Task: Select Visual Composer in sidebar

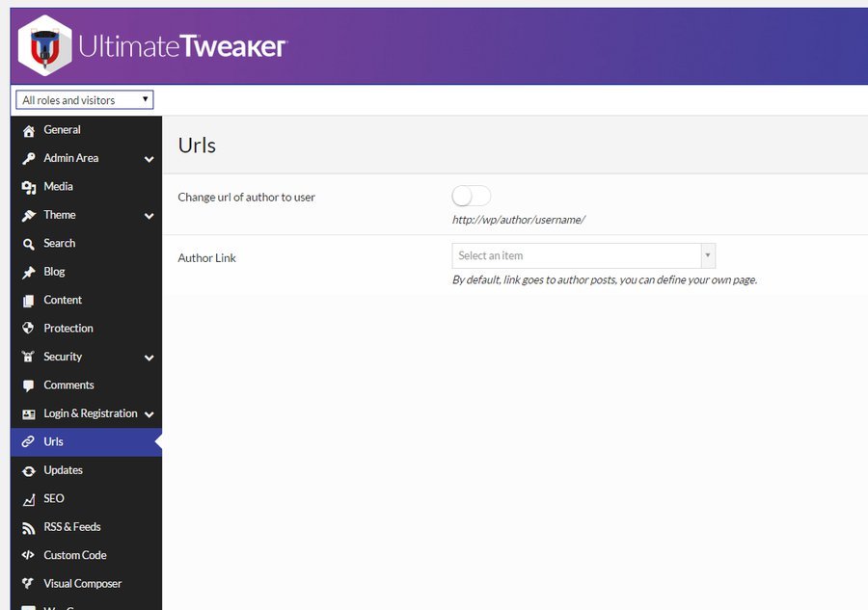Action: [x=87, y=583]
